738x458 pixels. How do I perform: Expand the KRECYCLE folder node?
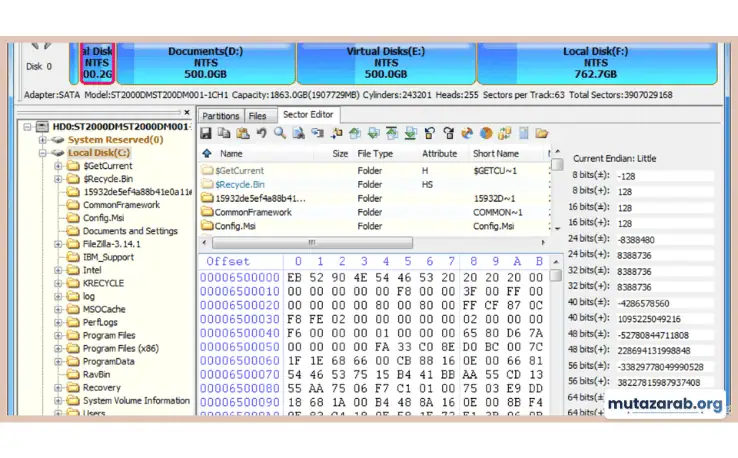[58, 283]
